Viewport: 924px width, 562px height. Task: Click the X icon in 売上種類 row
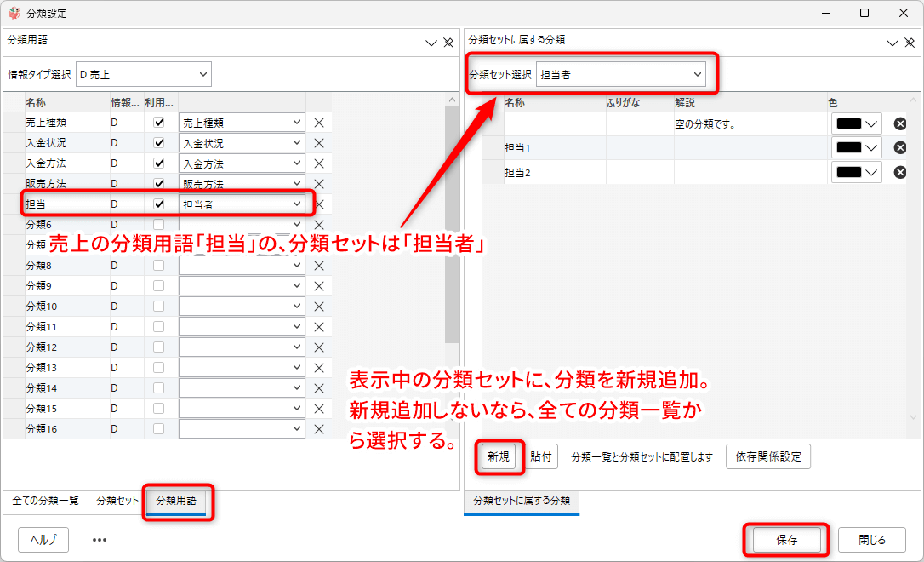[x=319, y=123]
